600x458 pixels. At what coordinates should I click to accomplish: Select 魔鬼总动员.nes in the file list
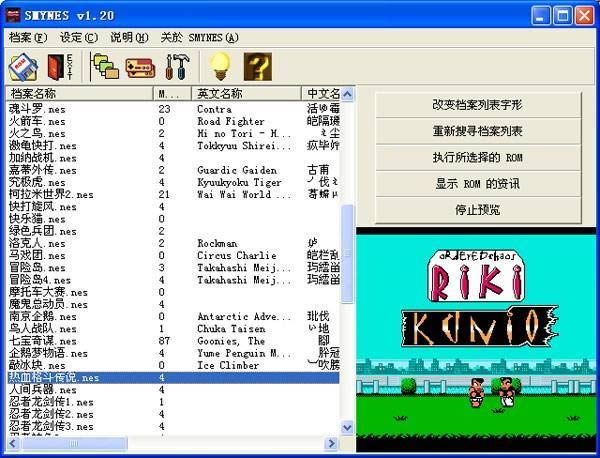pos(48,305)
